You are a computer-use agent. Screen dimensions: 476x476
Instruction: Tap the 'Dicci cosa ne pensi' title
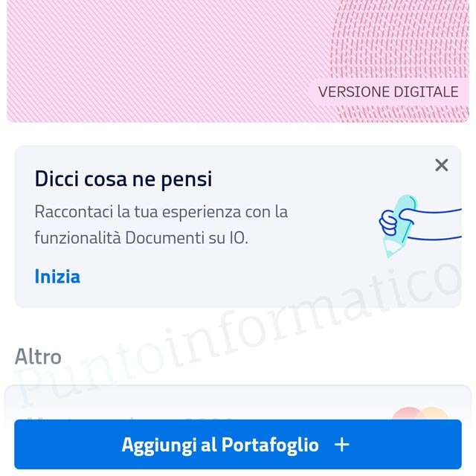[x=123, y=178]
